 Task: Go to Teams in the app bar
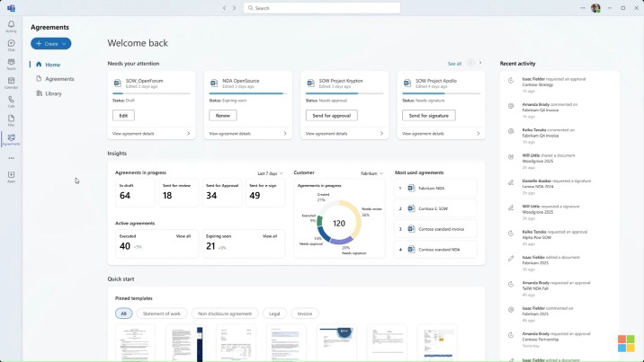click(x=11, y=63)
